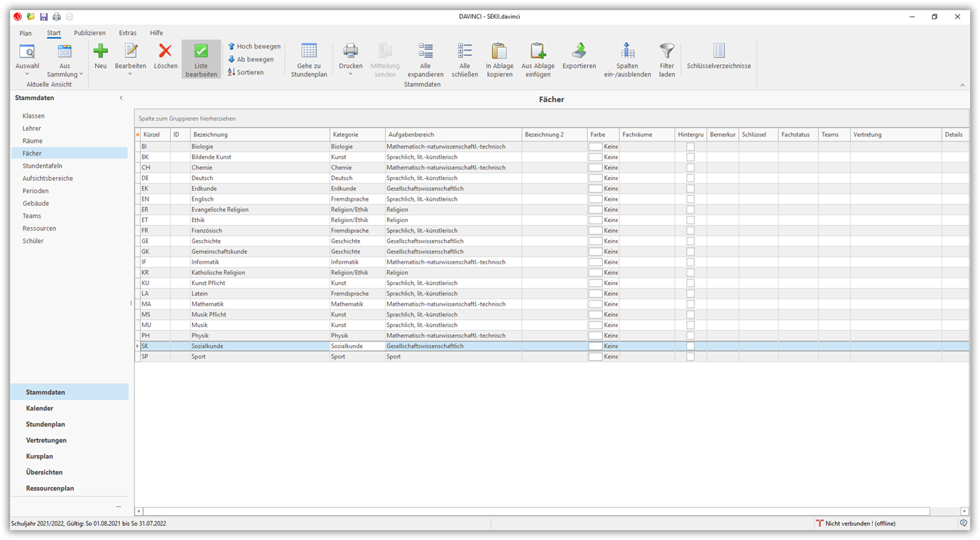The image size is (980, 540).
Task: Click the Filter laden funnel icon
Action: point(666,51)
